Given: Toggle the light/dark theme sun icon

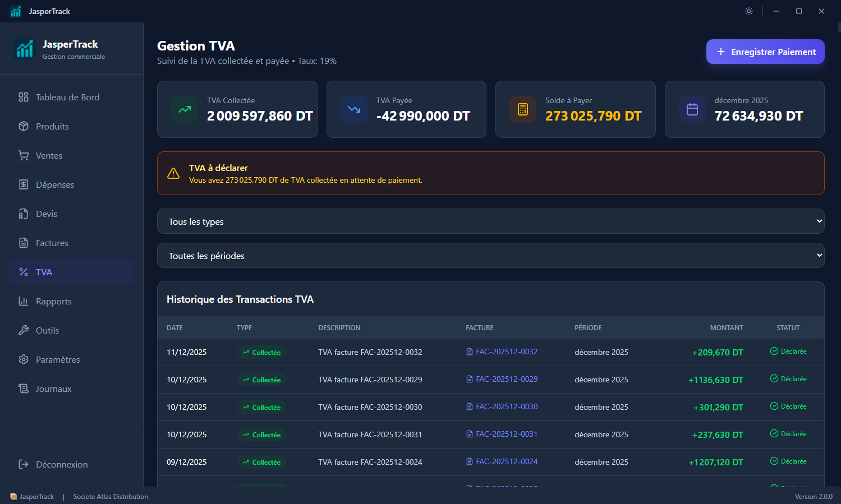Looking at the screenshot, I should coord(749,11).
